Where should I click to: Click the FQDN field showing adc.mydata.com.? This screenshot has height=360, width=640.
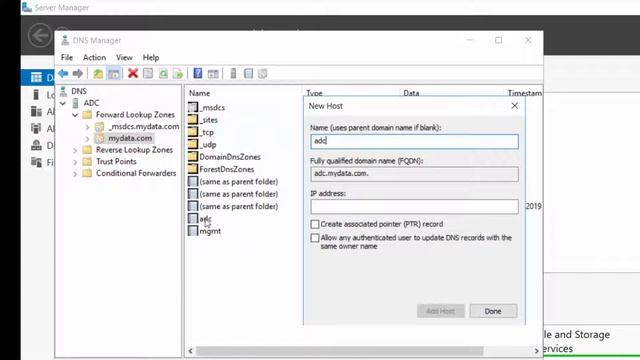coord(414,174)
